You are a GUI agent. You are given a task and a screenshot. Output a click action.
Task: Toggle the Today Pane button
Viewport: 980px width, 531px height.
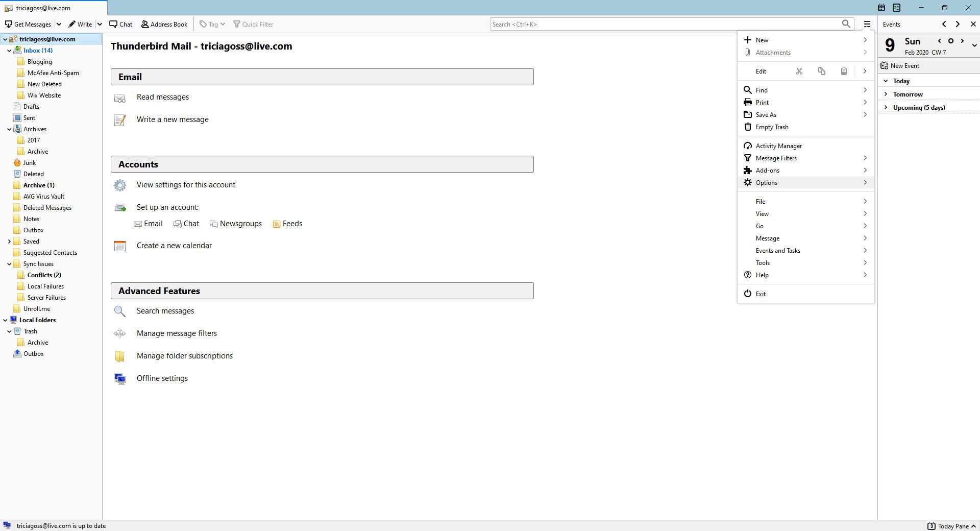951,526
